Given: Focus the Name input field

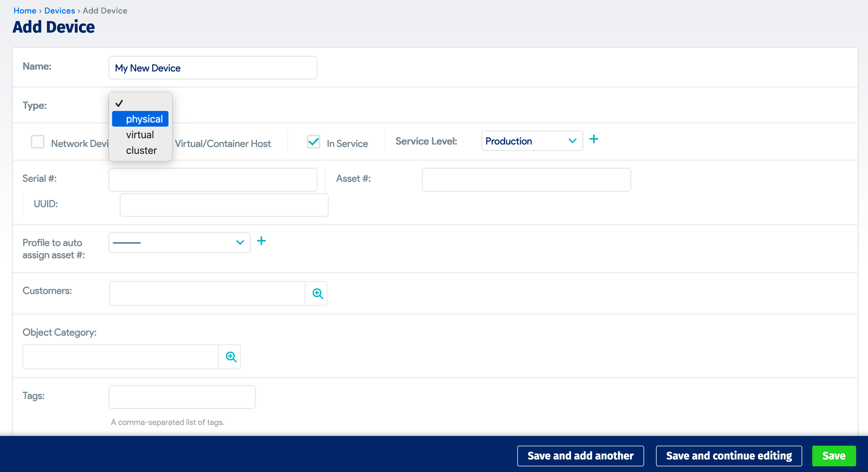Looking at the screenshot, I should pos(213,68).
